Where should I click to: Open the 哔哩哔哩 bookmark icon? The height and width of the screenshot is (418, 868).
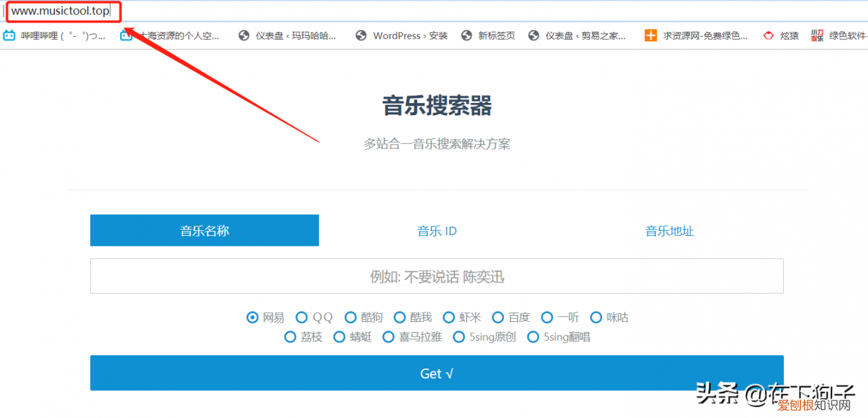click(x=9, y=35)
